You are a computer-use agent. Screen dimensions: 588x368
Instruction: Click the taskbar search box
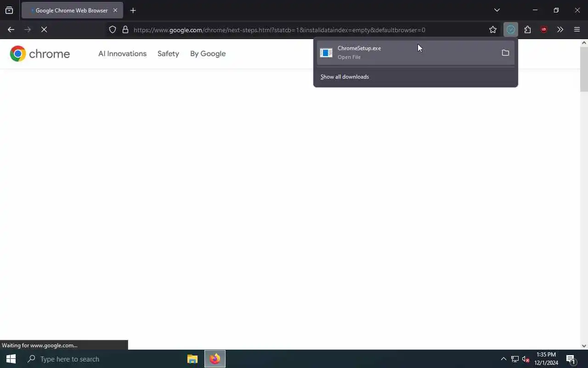[102, 359]
